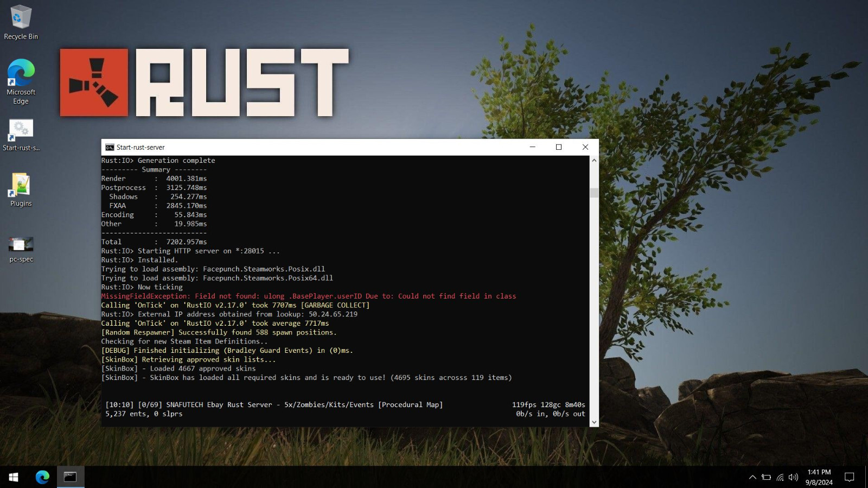Select the Start-rust-server desktop shortcut
Screen dimensions: 868x488
coord(21,135)
